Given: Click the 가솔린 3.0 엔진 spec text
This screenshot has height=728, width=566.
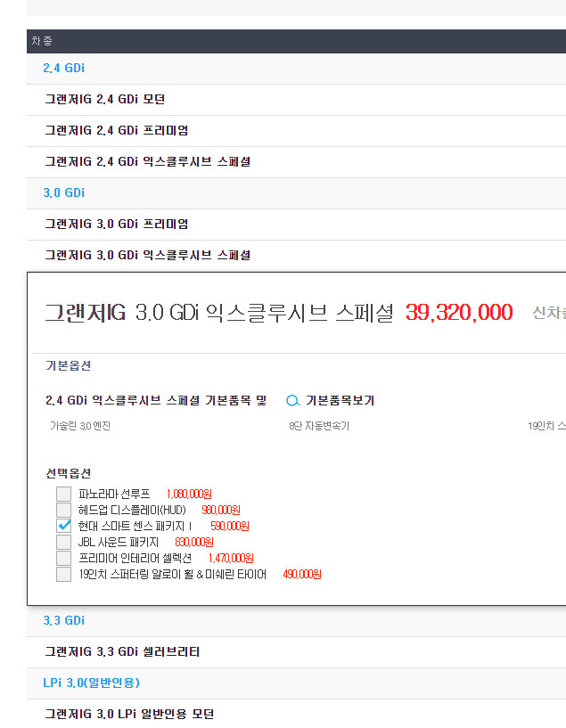Looking at the screenshot, I should 80,426.
